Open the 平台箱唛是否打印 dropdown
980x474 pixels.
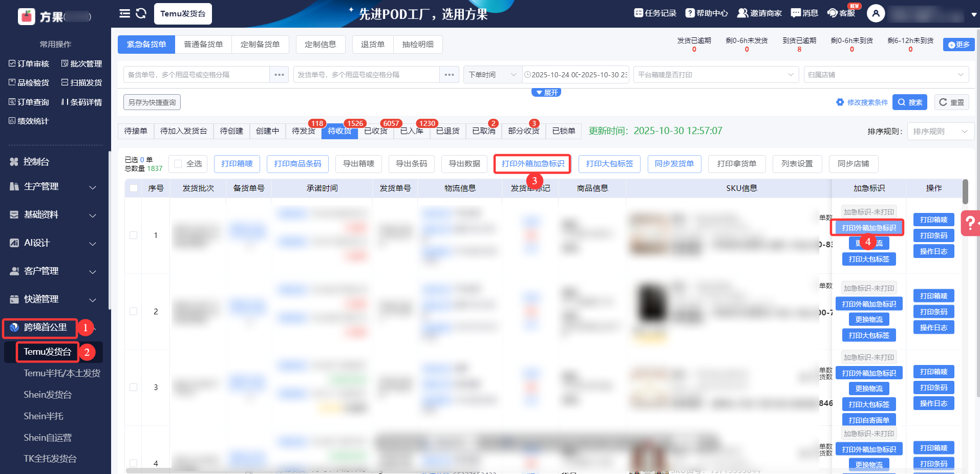(716, 75)
